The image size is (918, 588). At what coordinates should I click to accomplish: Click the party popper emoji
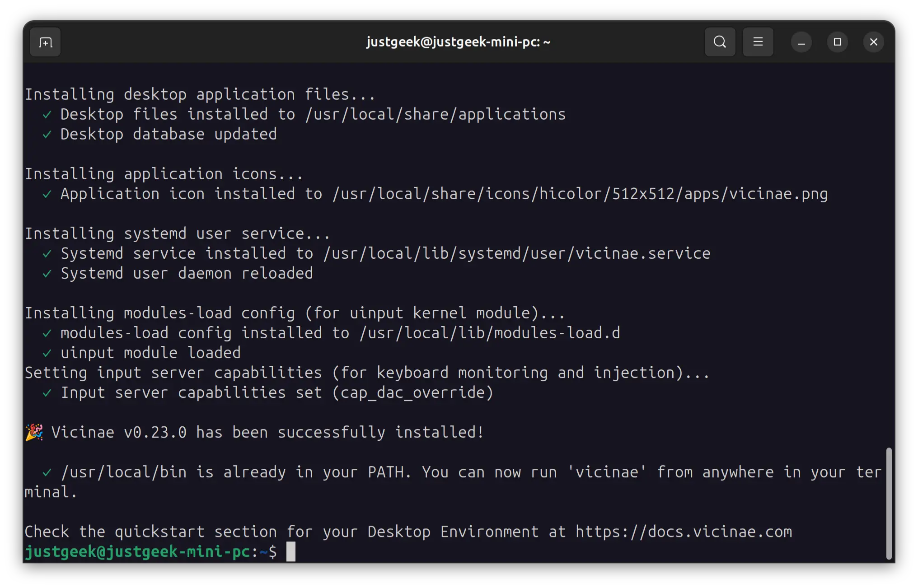tap(34, 432)
